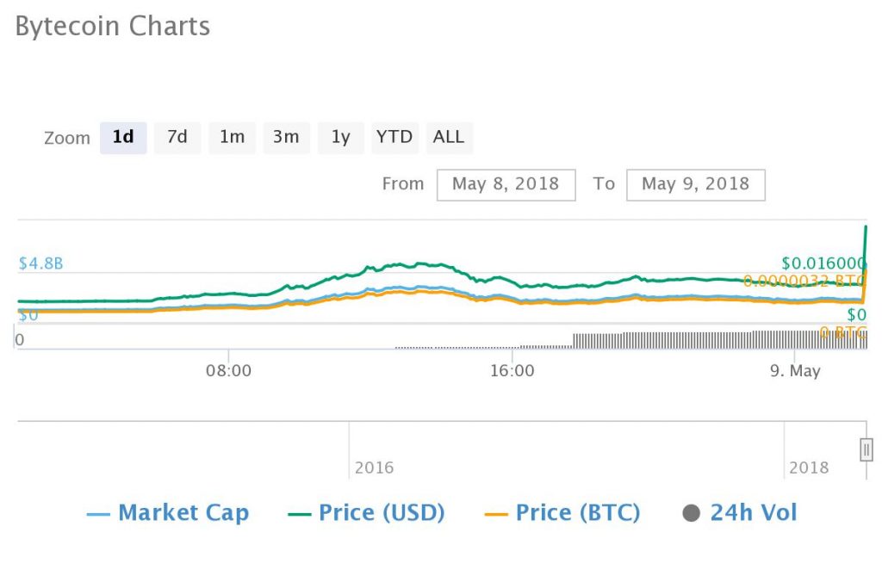882x588 pixels.
Task: Click the From date field May 8, 2018
Action: pos(506,184)
